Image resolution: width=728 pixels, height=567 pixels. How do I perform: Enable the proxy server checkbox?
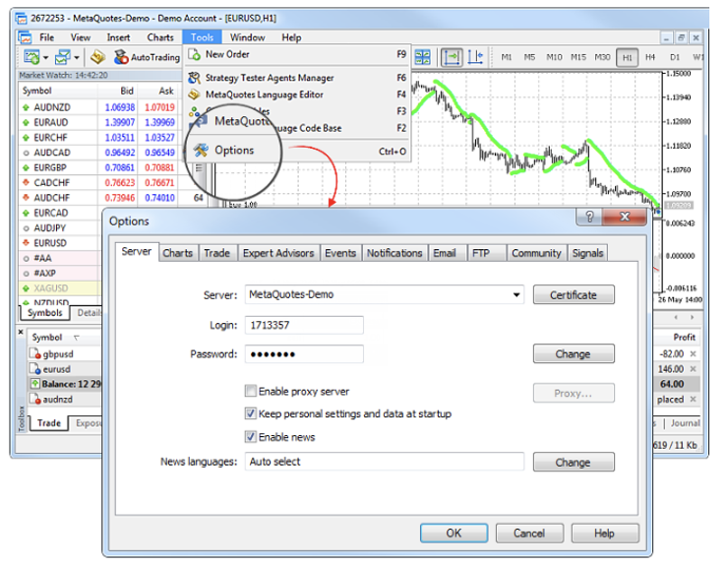[x=250, y=391]
